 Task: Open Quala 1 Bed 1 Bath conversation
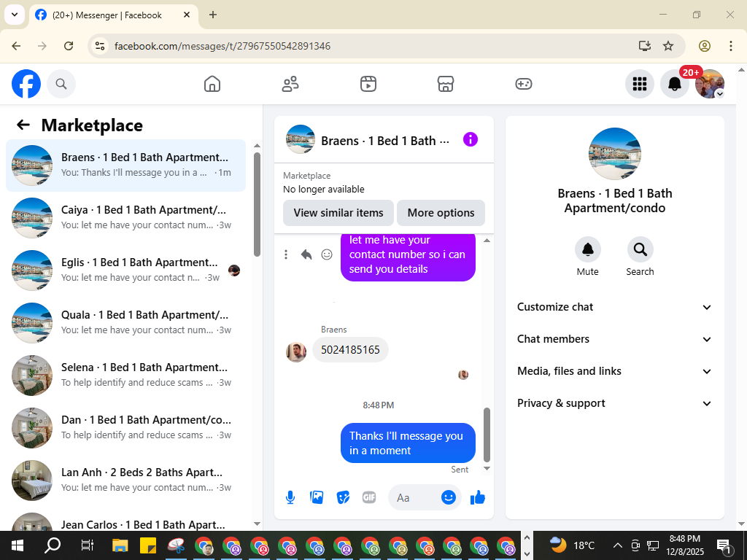pos(125,322)
